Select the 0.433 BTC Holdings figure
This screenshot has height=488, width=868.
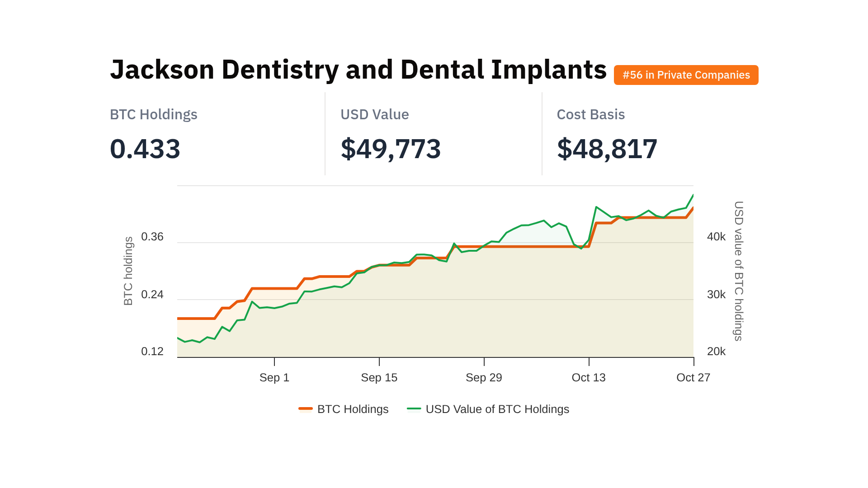(x=145, y=149)
